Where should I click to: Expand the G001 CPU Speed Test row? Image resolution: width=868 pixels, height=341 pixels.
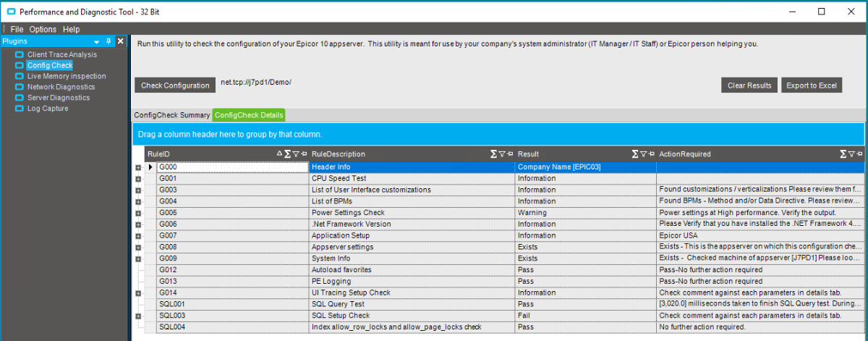137,179
